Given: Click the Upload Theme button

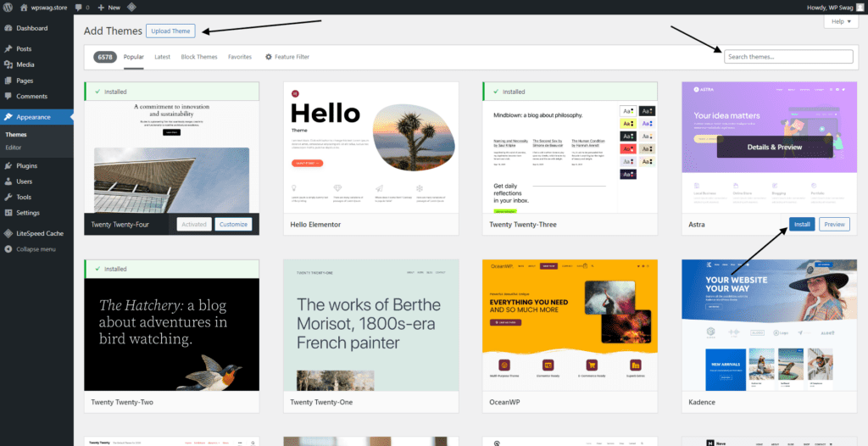Looking at the screenshot, I should pos(170,31).
